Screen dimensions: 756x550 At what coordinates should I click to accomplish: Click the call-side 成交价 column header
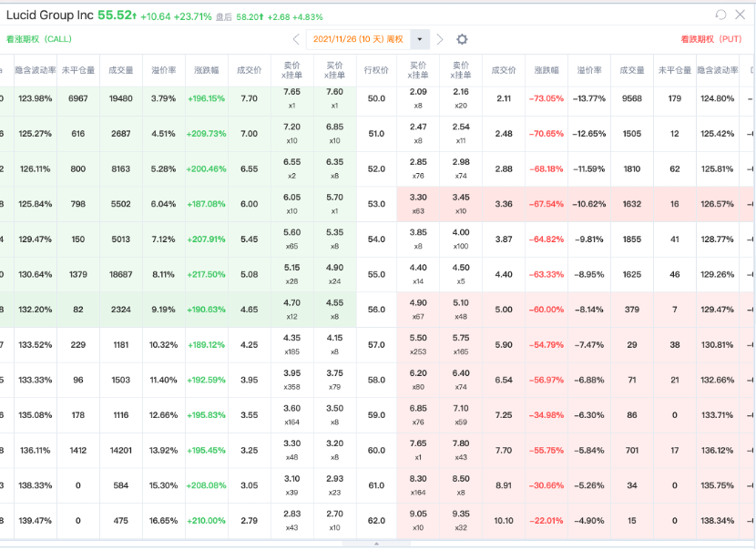(250, 70)
